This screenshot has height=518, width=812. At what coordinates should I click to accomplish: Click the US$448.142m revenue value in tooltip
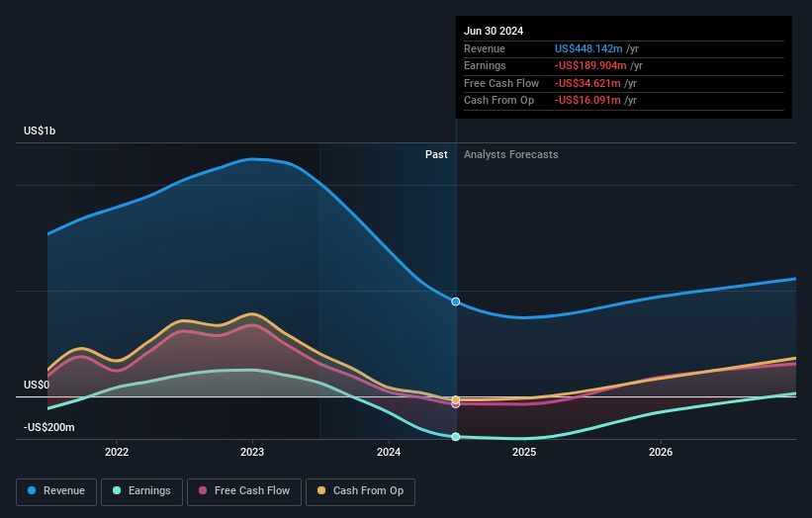588,48
